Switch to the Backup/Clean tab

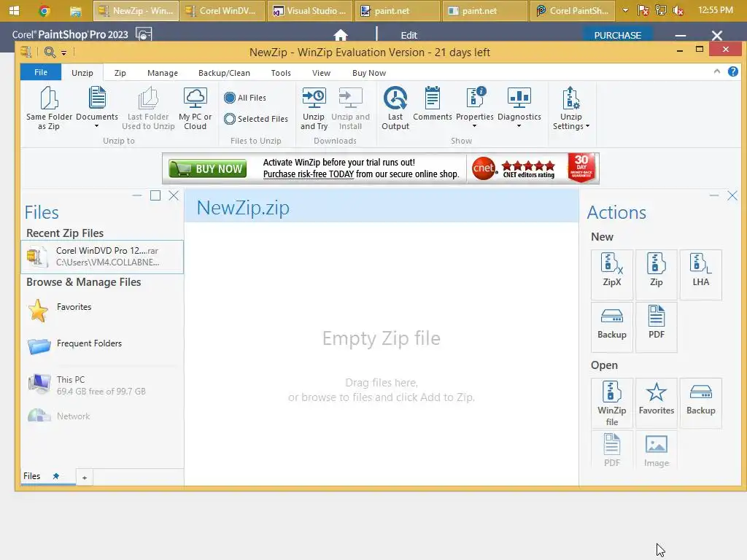224,73
